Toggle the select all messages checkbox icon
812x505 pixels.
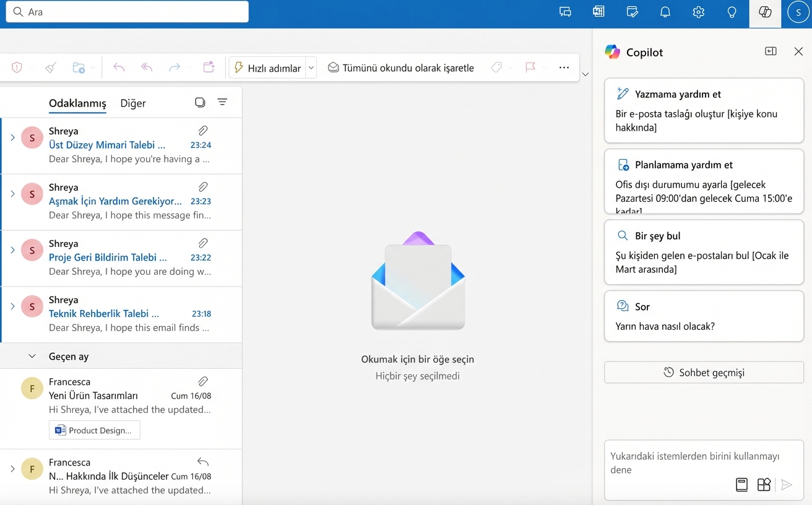(x=200, y=102)
